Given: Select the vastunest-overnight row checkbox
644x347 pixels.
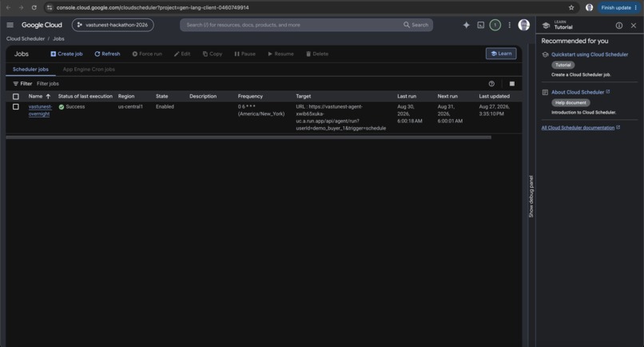Looking at the screenshot, I should click(16, 107).
